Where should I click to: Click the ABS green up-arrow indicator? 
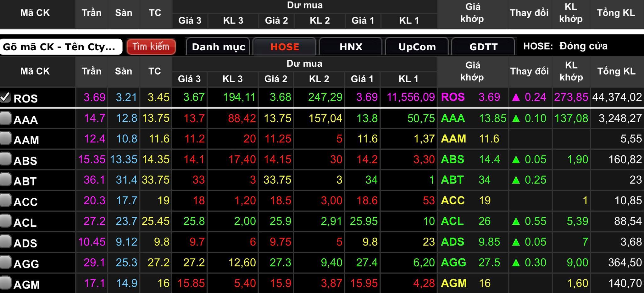pyautogui.click(x=516, y=160)
